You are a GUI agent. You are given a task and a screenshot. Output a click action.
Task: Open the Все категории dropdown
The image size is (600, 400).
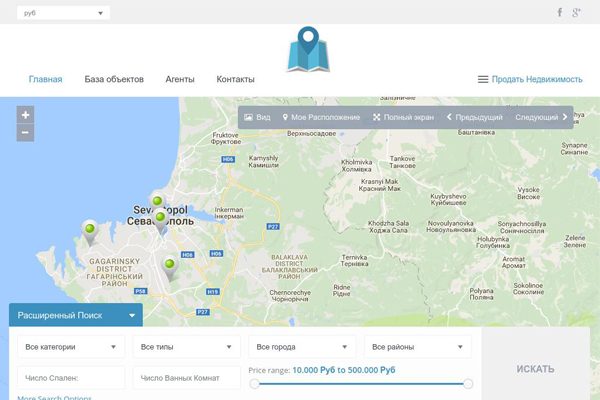point(71,347)
